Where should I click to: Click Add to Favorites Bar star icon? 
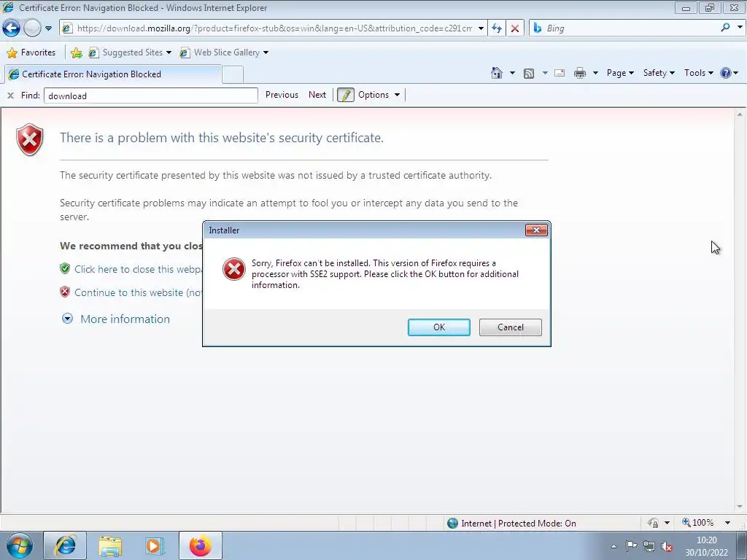pyautogui.click(x=76, y=52)
